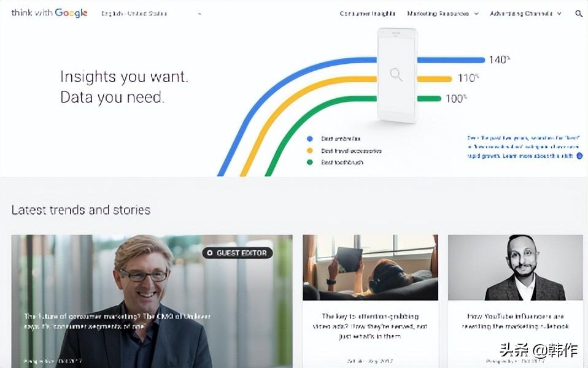588x368 pixels.
Task: Click the blue circle arrow after the growth text
Action: pos(579,156)
